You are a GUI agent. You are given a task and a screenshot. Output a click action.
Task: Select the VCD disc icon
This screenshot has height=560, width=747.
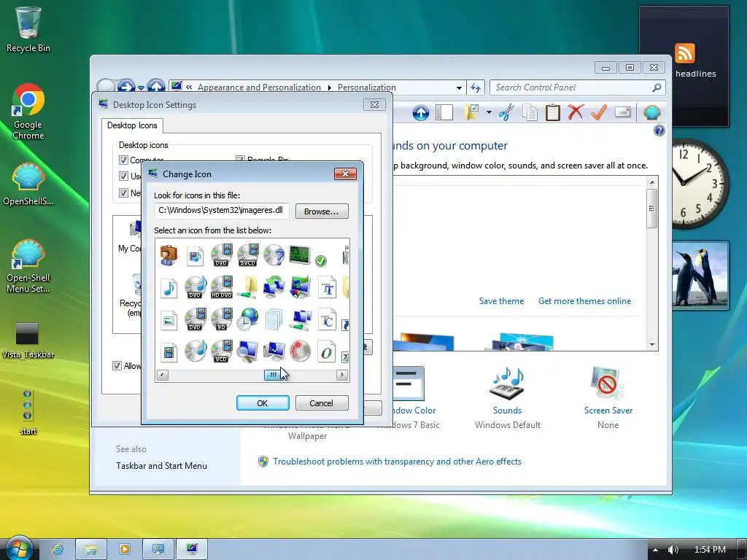pyautogui.click(x=222, y=351)
